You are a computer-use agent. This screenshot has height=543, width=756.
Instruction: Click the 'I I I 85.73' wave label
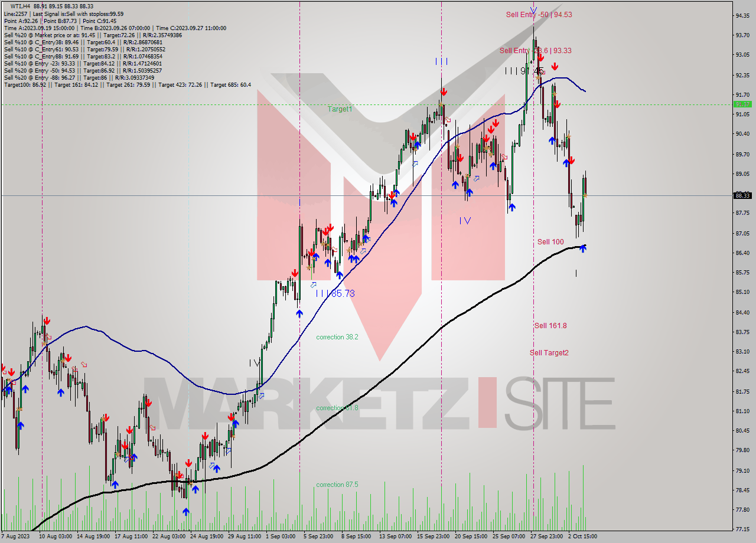coord(335,293)
